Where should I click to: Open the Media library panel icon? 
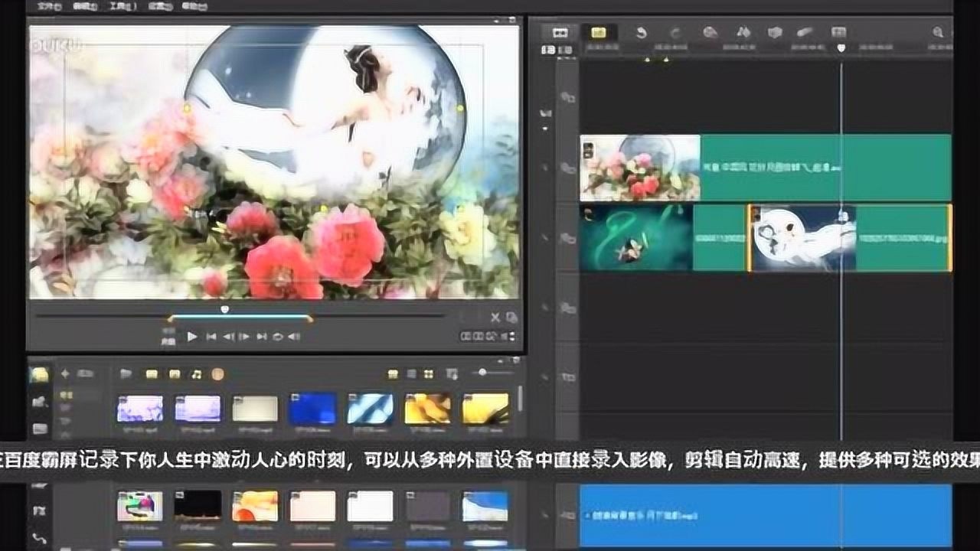pos(39,374)
